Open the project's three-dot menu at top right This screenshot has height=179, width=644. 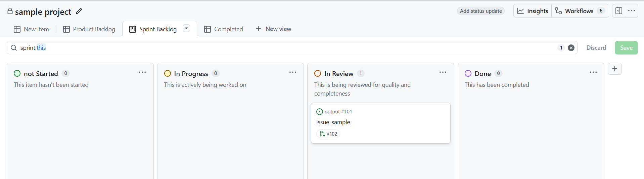631,11
